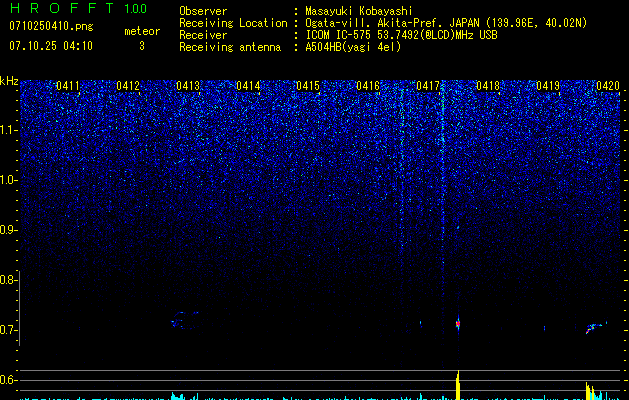Click the 0.9 frequency axis label
Screen dimensions: 629x400
point(8,230)
